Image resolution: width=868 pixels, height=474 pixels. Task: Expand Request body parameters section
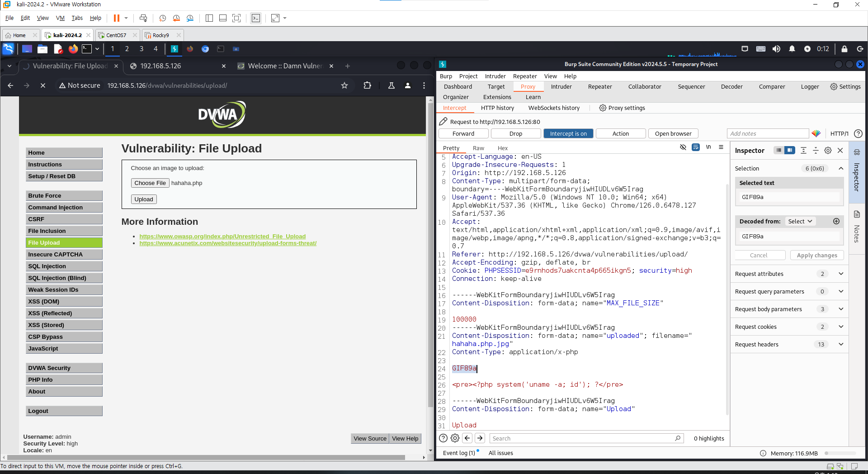point(841,309)
